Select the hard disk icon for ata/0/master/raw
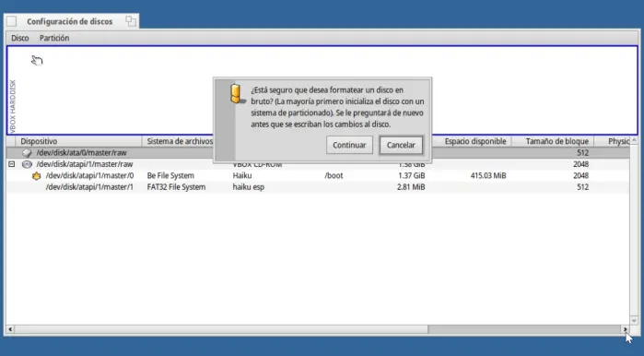 tap(27, 153)
